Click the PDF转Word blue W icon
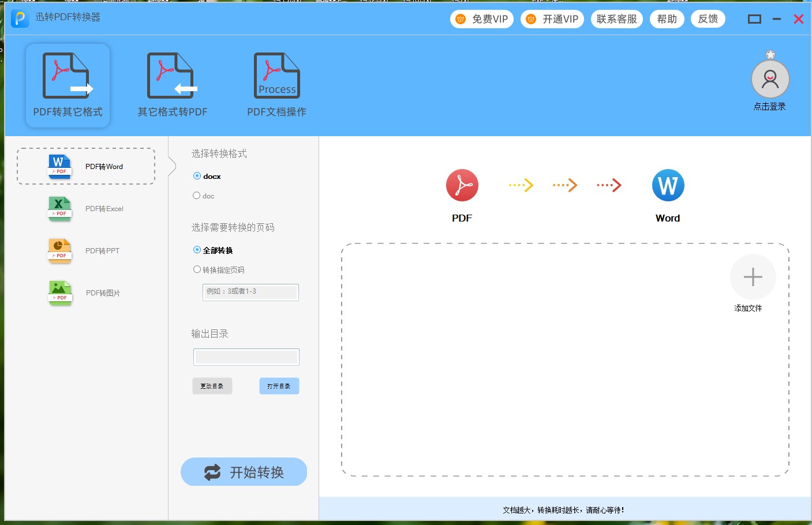The height and width of the screenshot is (525, 812). tap(59, 166)
